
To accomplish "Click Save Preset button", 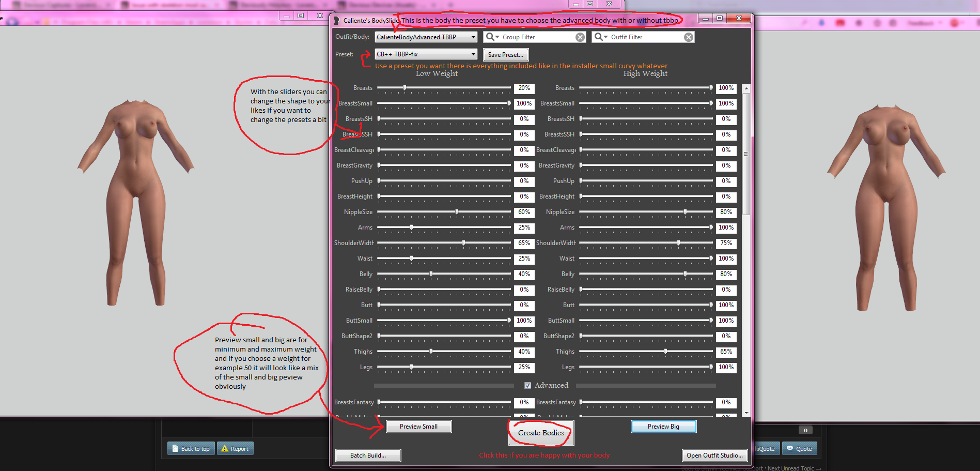I will click(x=505, y=55).
